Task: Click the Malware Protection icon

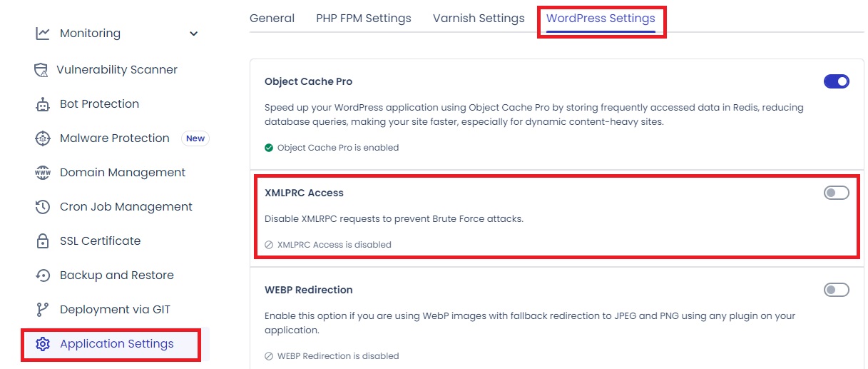Action: click(x=43, y=138)
